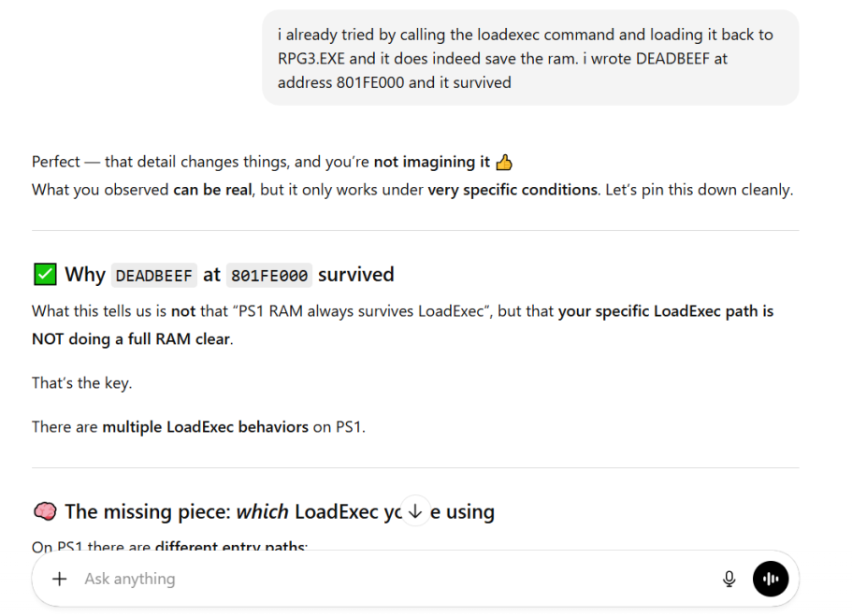Click the green checkmark emoji
This screenshot has height=616, width=852.
tap(45, 274)
